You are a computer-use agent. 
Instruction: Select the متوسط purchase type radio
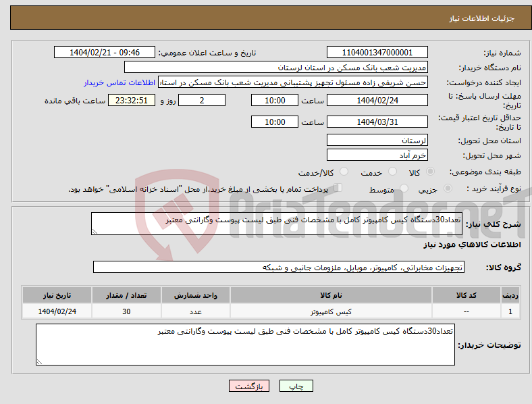(404, 188)
